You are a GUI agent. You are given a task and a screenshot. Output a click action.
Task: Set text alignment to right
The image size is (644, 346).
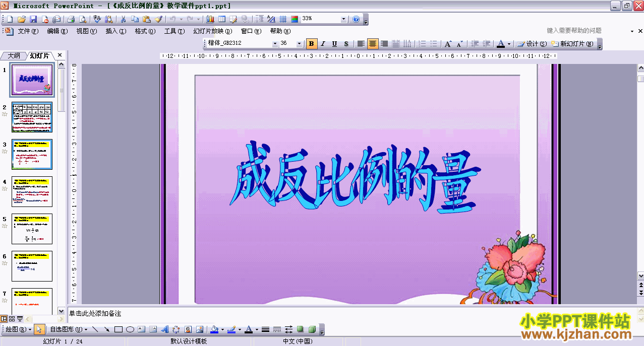tap(384, 44)
